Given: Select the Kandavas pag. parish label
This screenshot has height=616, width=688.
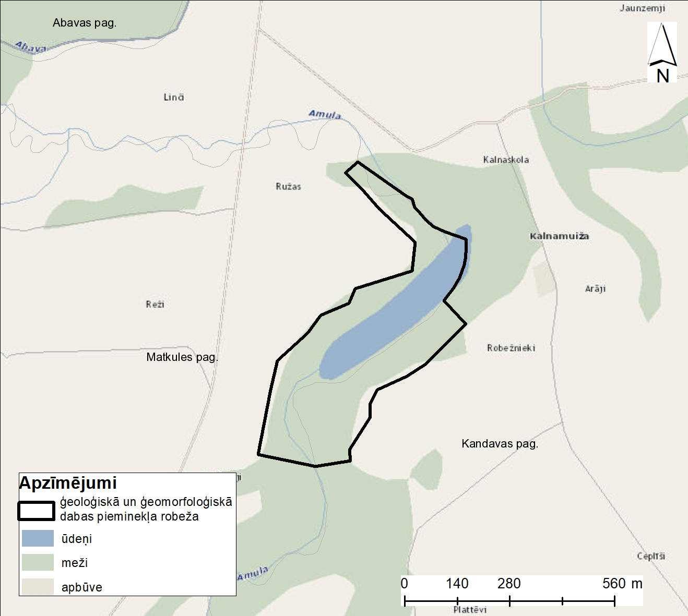Looking at the screenshot, I should (500, 444).
